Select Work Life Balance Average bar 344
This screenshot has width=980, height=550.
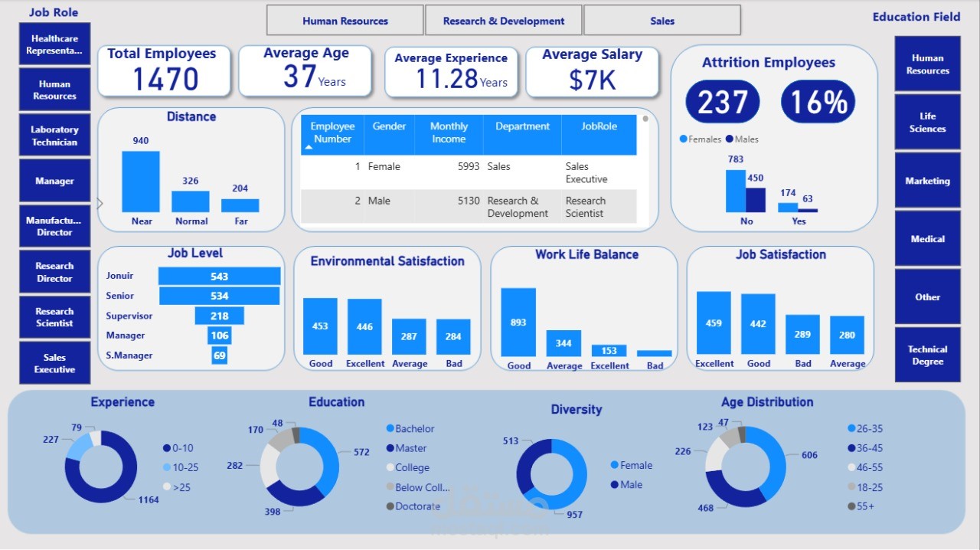tap(563, 344)
